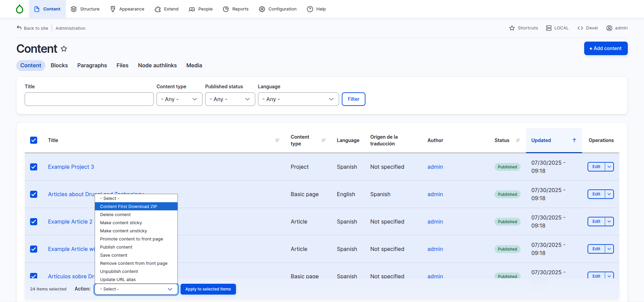644x302 pixels.
Task: Open the Structure menu
Action: [85, 9]
